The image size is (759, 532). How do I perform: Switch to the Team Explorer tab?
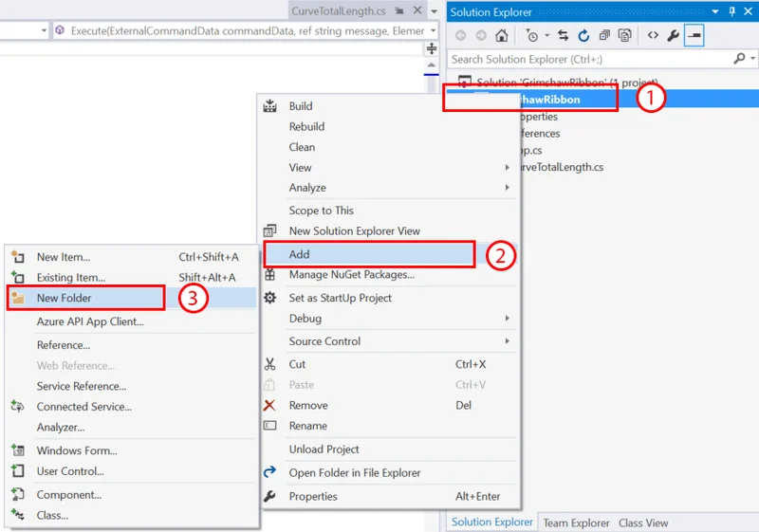[x=576, y=523]
